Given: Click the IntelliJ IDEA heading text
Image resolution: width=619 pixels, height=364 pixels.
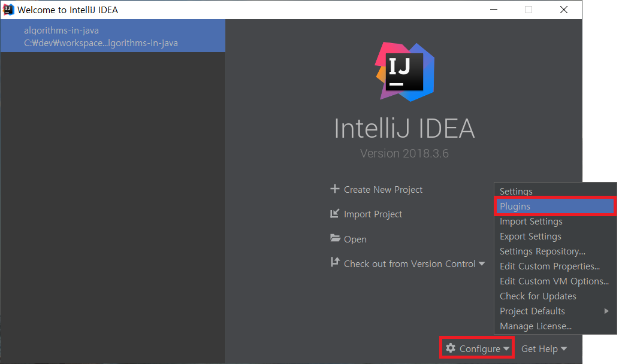Looking at the screenshot, I should point(404,129).
